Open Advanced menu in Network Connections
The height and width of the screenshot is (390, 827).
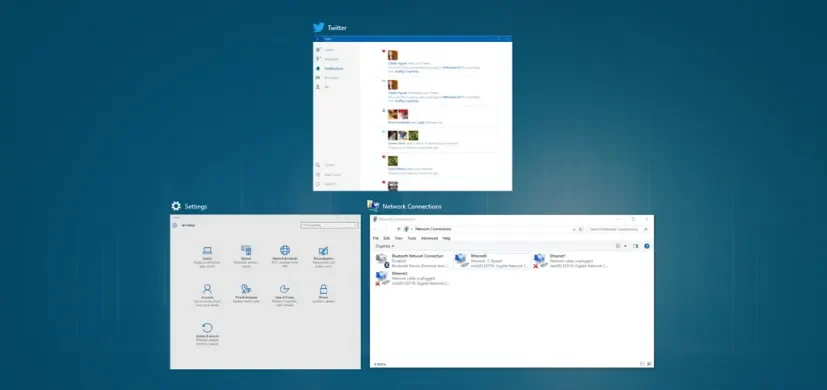coord(429,238)
